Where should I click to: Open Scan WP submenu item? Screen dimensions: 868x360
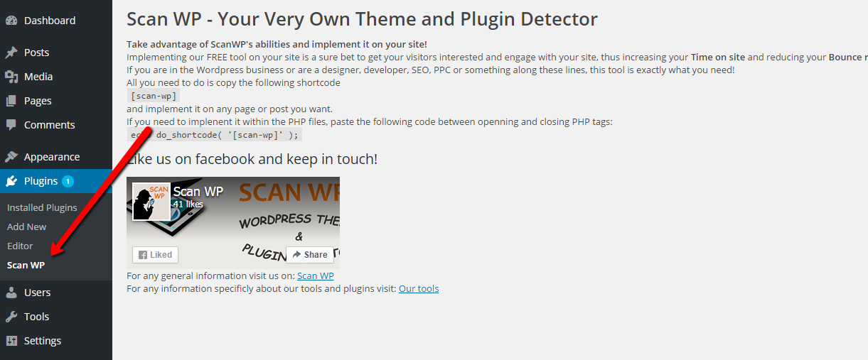(26, 266)
